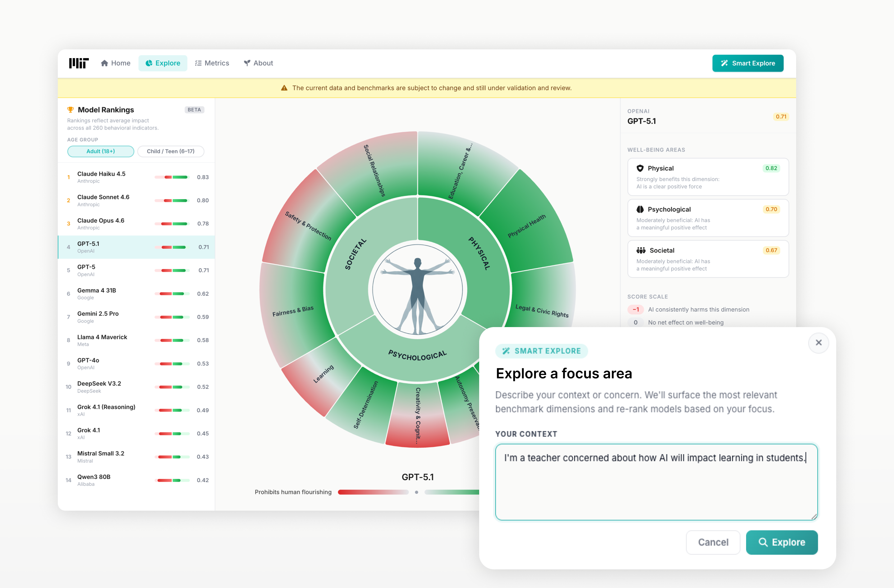
Task: Select Llama 4 Maverick in rankings
Action: (136, 340)
